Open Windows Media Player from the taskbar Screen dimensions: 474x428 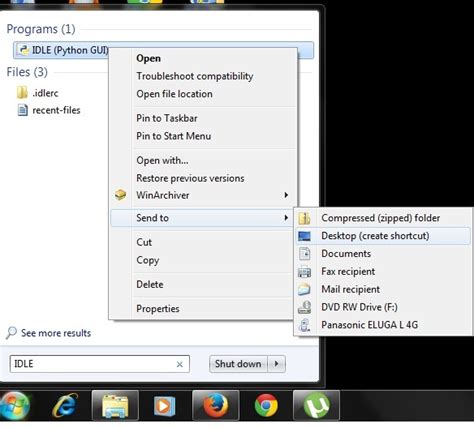click(165, 406)
